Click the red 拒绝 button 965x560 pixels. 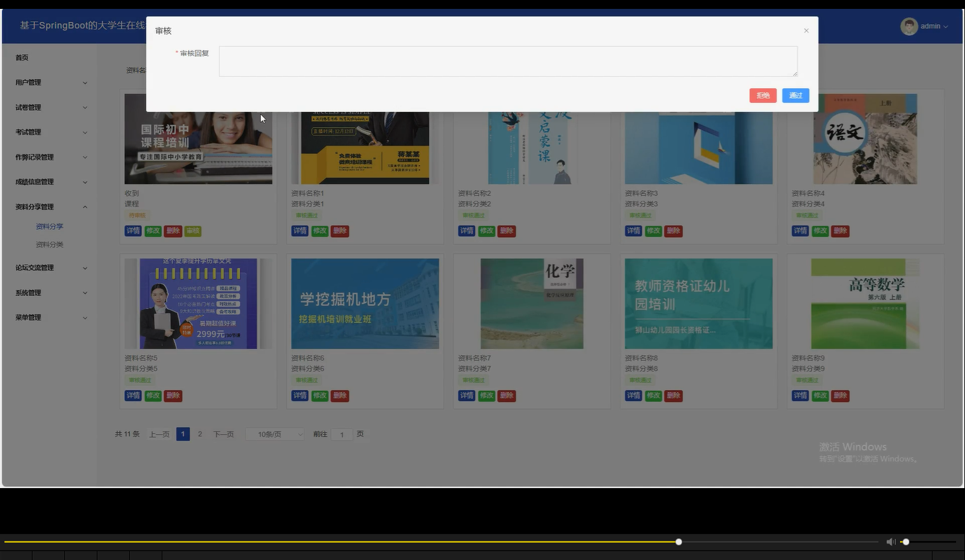(x=763, y=95)
